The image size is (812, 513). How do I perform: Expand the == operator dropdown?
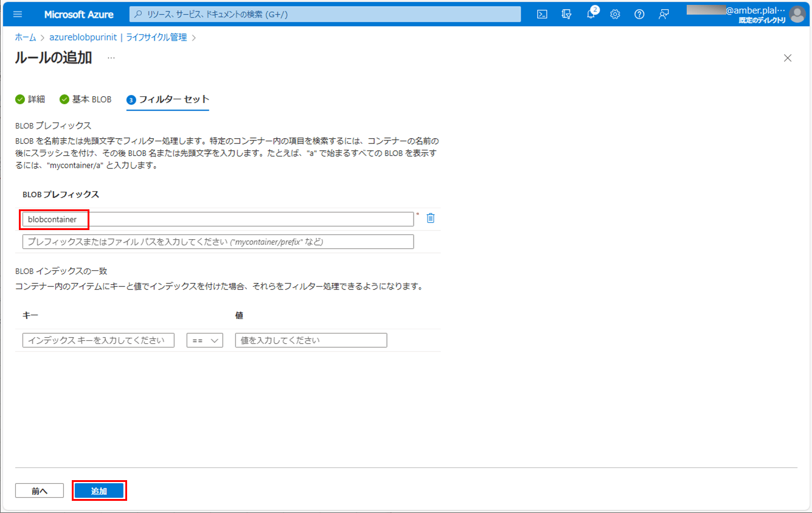point(205,341)
